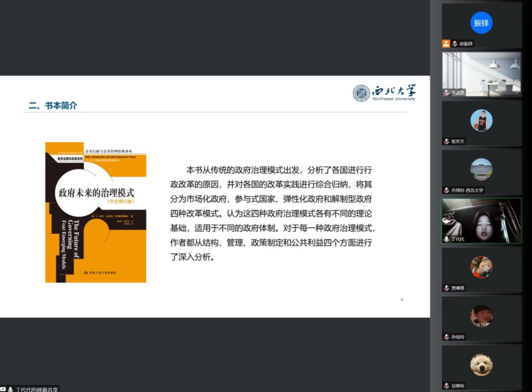Screen dimensions: 532x392
Task: Click the green mic icon in the share label
Action: (x=10, y=389)
